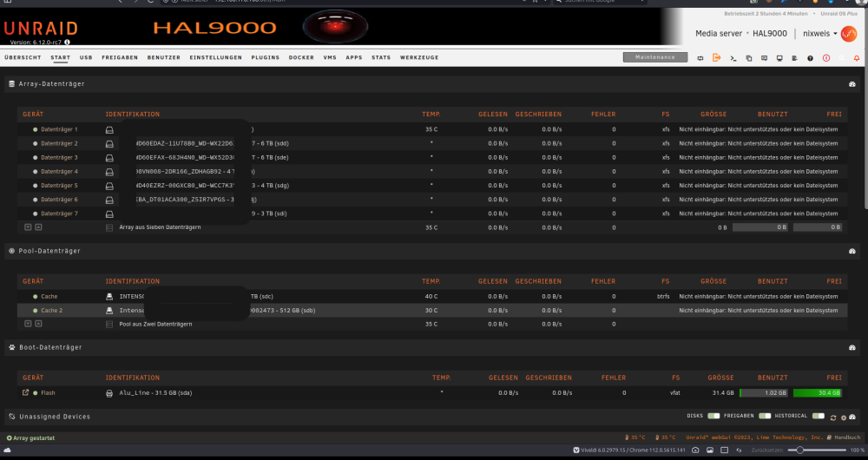This screenshot has width=868, height=460.
Task: Open the STATS menu
Action: click(x=381, y=57)
